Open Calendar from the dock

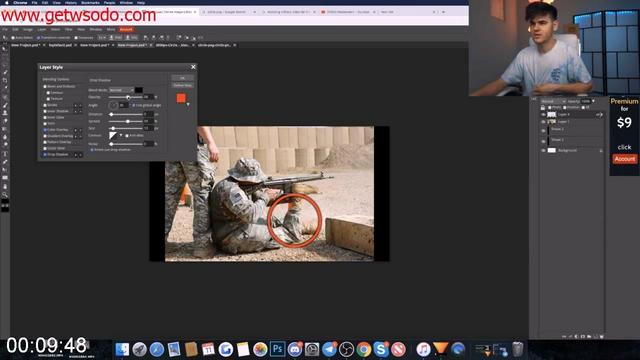tap(208, 349)
